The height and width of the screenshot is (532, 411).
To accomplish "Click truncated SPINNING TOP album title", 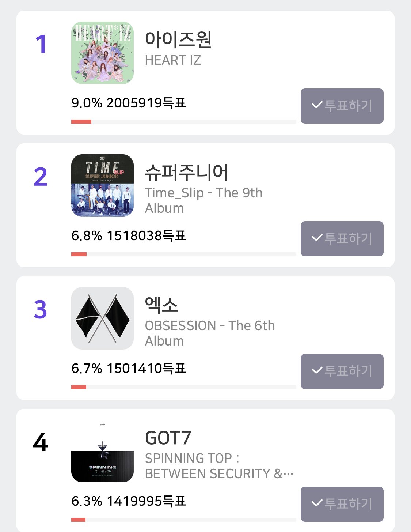I will (x=218, y=466).
